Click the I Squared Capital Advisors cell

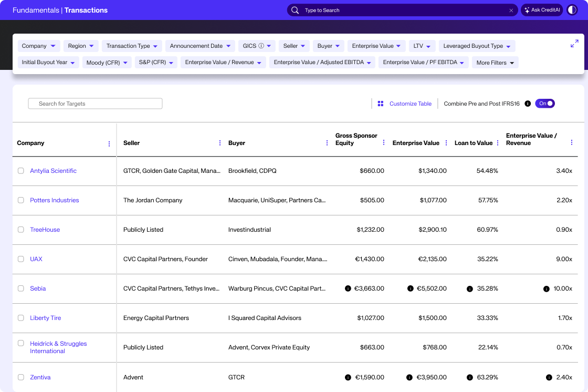(265, 318)
